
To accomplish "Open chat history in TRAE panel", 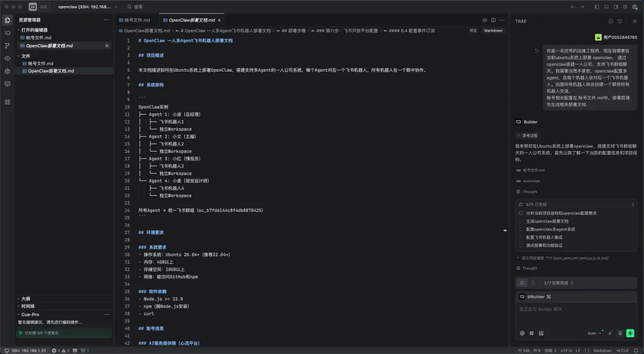I will point(620,21).
